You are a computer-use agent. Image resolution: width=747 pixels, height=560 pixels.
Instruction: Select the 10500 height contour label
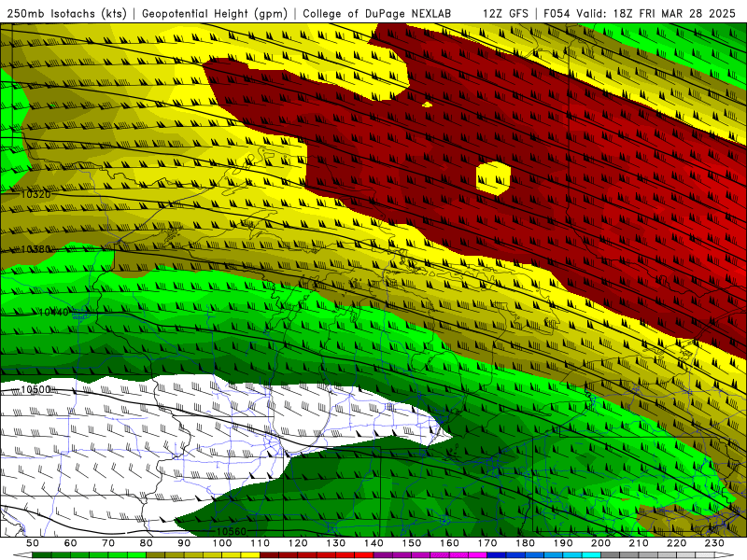pyautogui.click(x=35, y=389)
